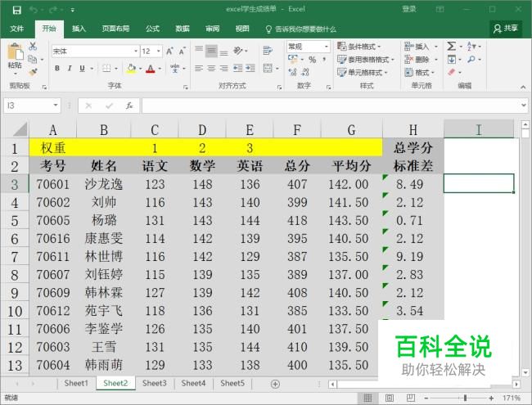Click the Copy icon
532x405 pixels.
33,60
